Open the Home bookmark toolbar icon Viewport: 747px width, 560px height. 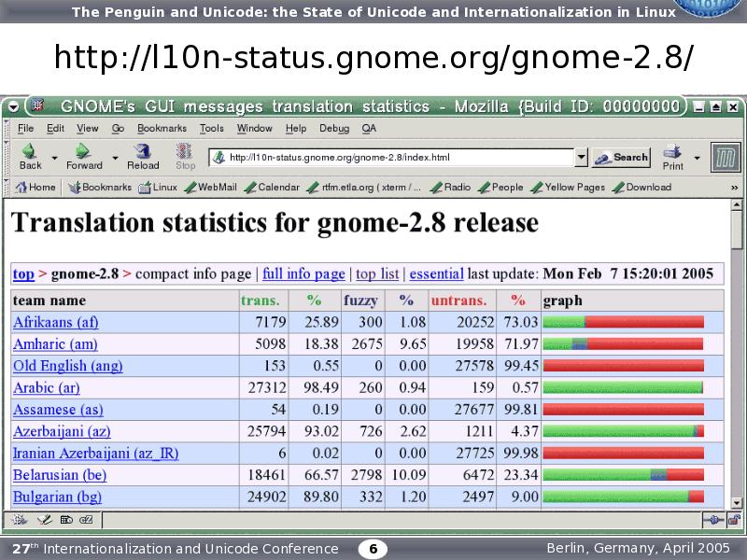point(35,187)
